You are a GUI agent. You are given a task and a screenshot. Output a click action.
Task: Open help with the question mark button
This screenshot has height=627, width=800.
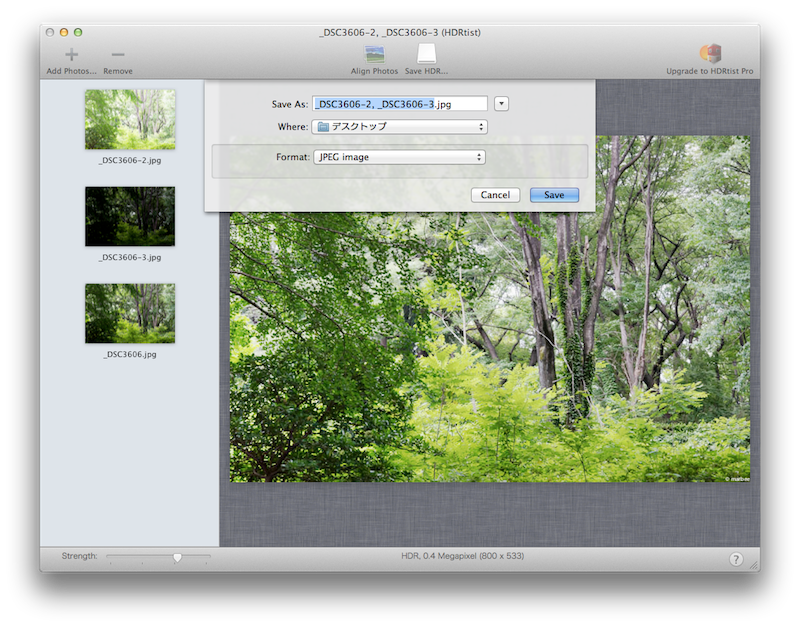click(x=736, y=559)
